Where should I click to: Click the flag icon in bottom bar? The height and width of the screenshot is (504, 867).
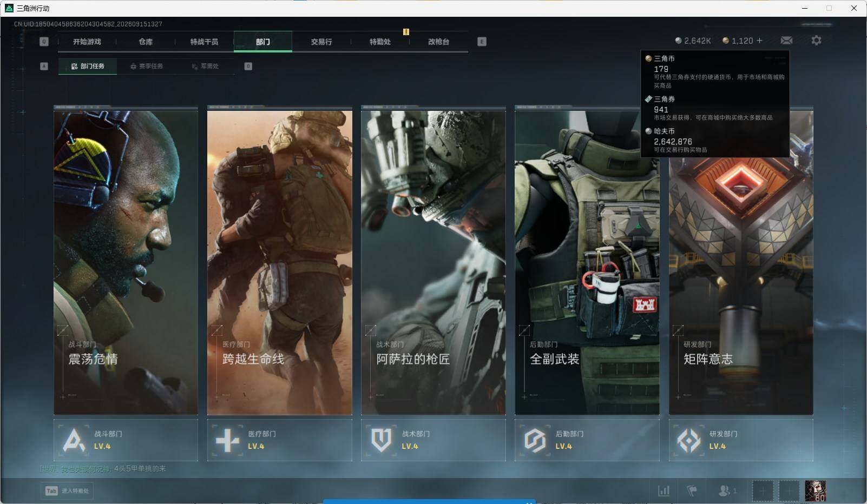(x=692, y=490)
